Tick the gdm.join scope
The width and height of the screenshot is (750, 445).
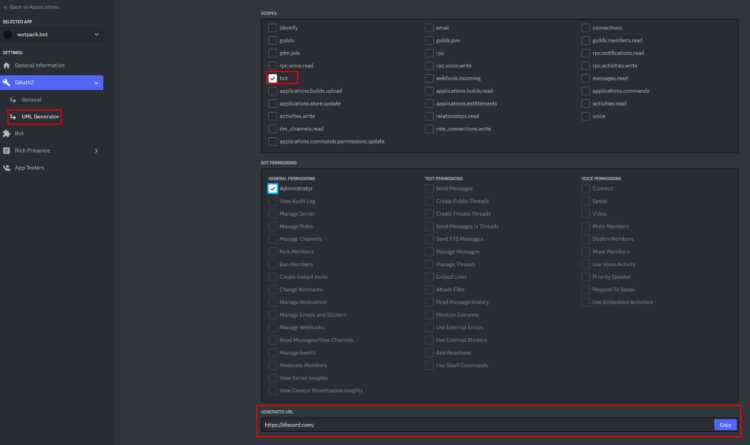pyautogui.click(x=273, y=53)
